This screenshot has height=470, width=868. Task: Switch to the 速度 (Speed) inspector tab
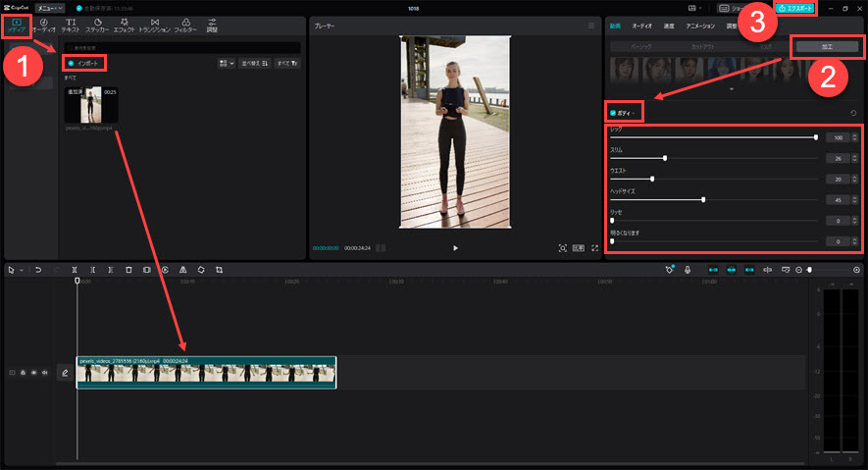click(x=669, y=26)
